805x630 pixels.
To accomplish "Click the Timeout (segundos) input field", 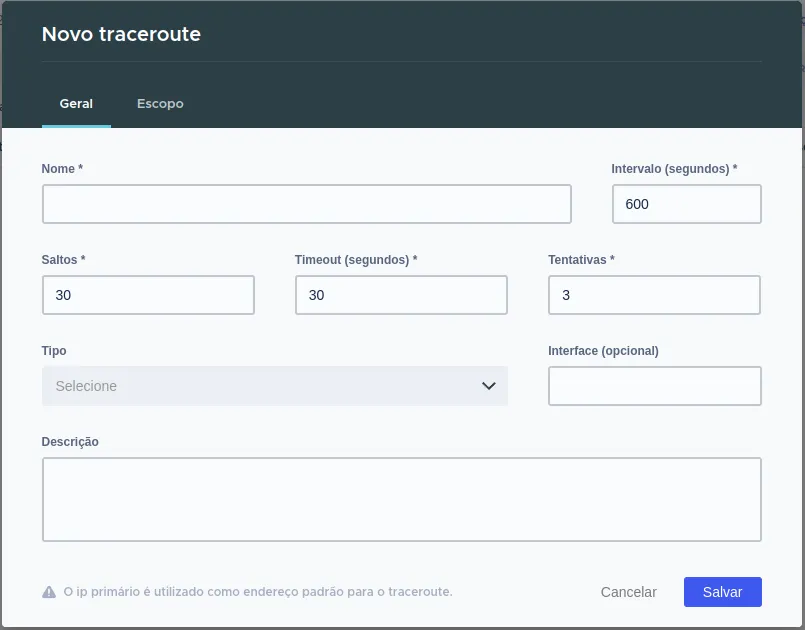I will (x=401, y=295).
